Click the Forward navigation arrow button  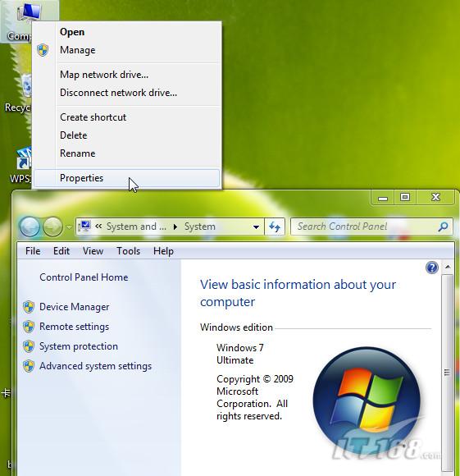(52, 227)
